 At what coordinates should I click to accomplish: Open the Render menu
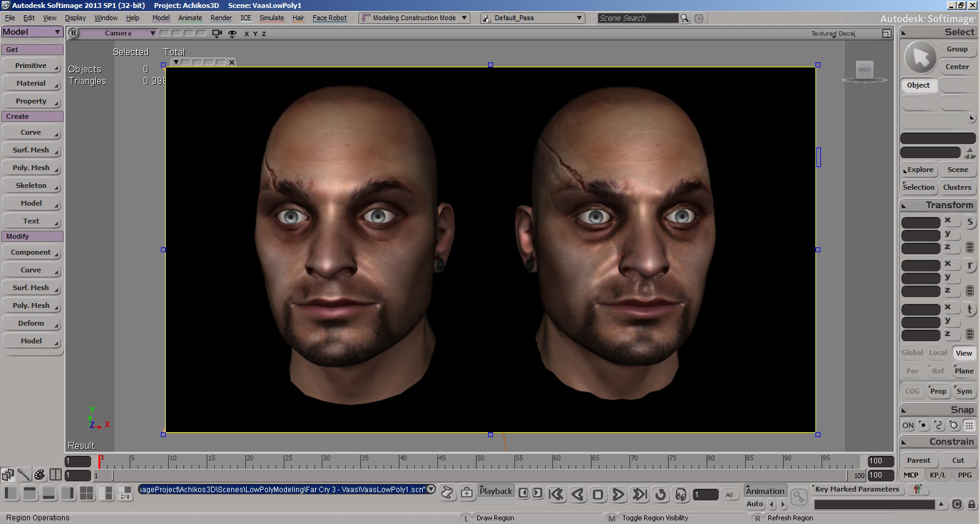coord(221,18)
